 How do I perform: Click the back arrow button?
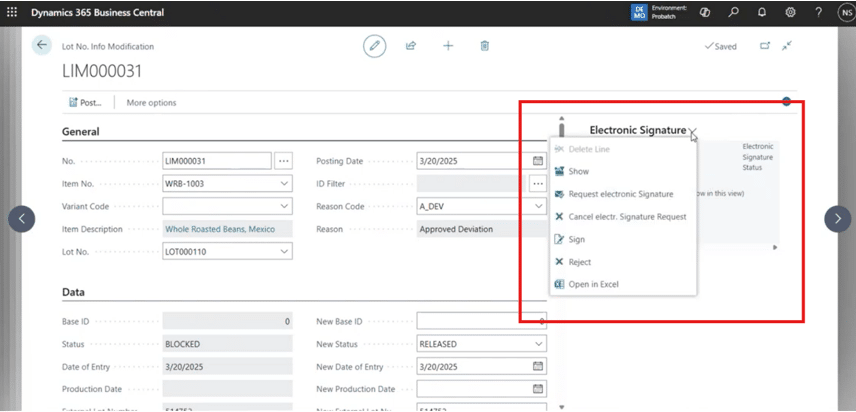(x=42, y=45)
